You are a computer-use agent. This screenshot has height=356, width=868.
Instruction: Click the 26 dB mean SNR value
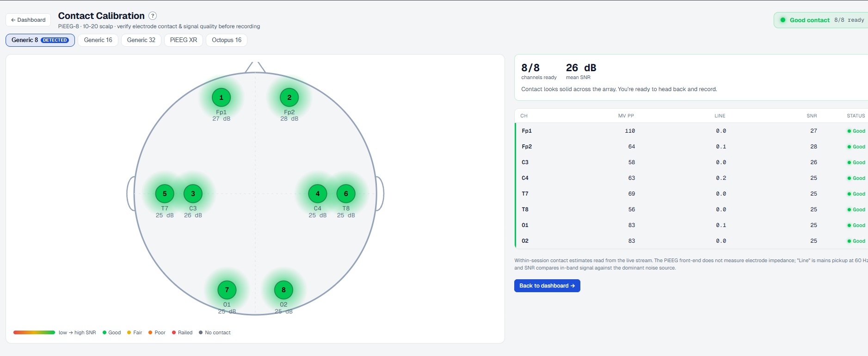pyautogui.click(x=581, y=68)
